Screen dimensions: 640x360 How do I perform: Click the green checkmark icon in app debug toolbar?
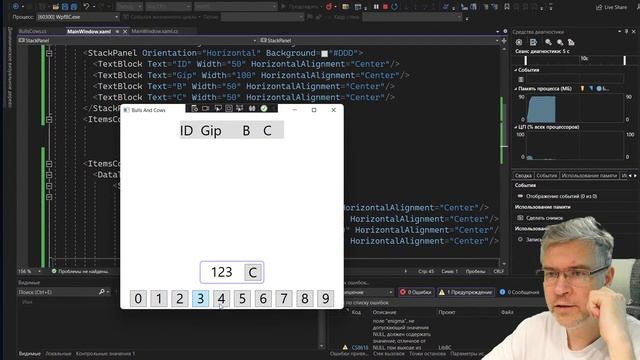click(264, 109)
